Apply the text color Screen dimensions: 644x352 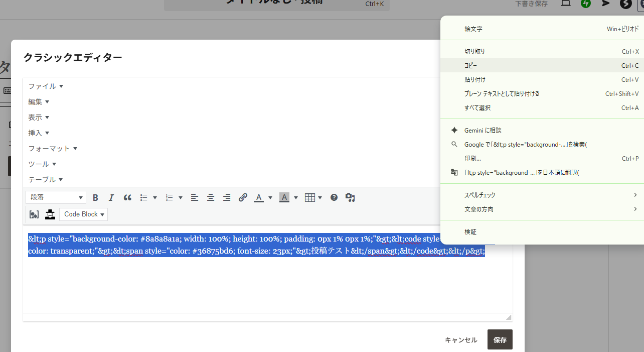[x=259, y=198]
